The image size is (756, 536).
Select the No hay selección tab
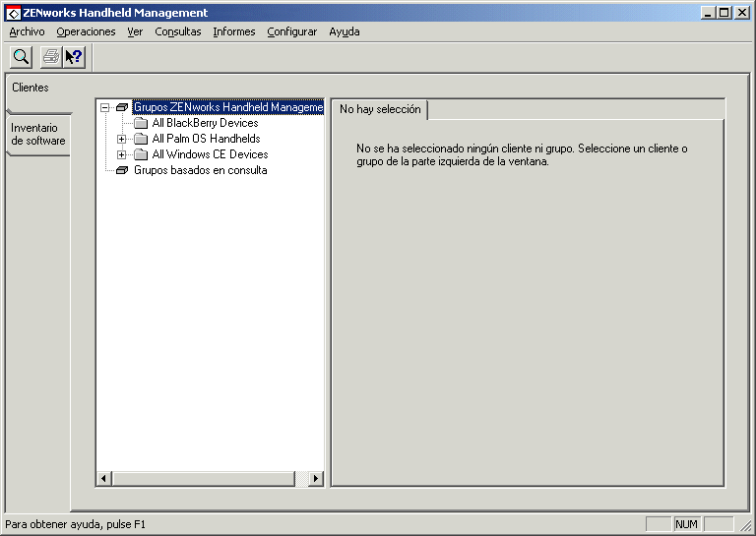point(380,109)
